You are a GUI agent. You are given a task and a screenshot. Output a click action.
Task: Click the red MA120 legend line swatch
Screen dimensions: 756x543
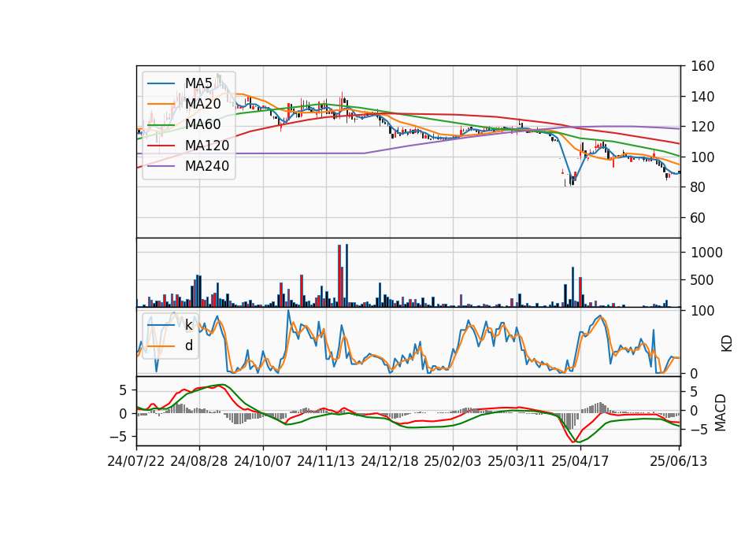[161, 146]
